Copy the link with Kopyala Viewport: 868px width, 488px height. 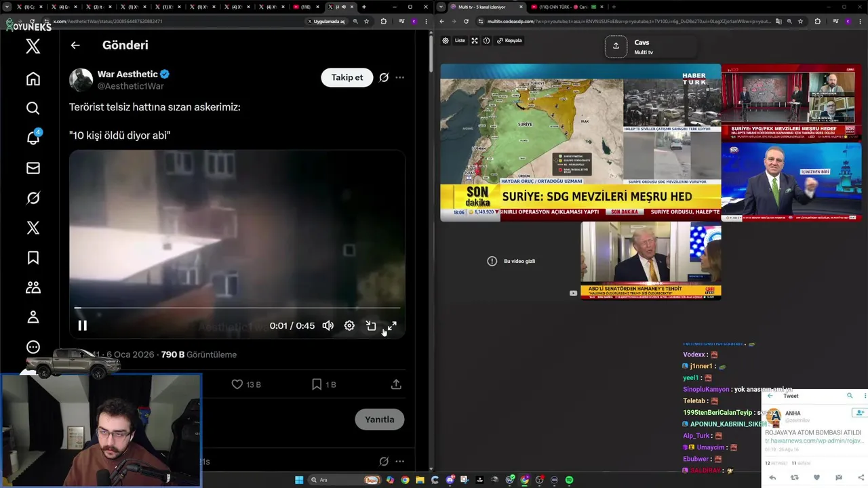(x=510, y=41)
